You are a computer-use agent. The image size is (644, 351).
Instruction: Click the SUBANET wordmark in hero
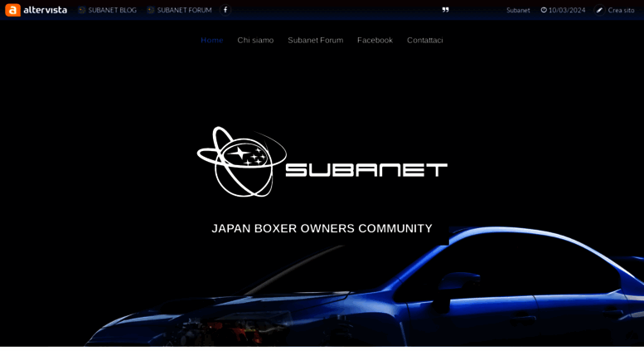pos(366,170)
